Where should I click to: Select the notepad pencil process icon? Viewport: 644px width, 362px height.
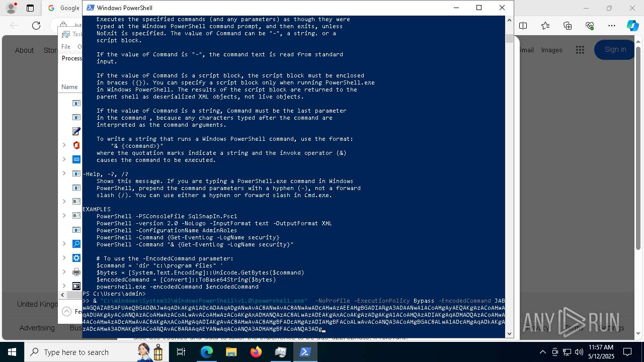pos(76,131)
